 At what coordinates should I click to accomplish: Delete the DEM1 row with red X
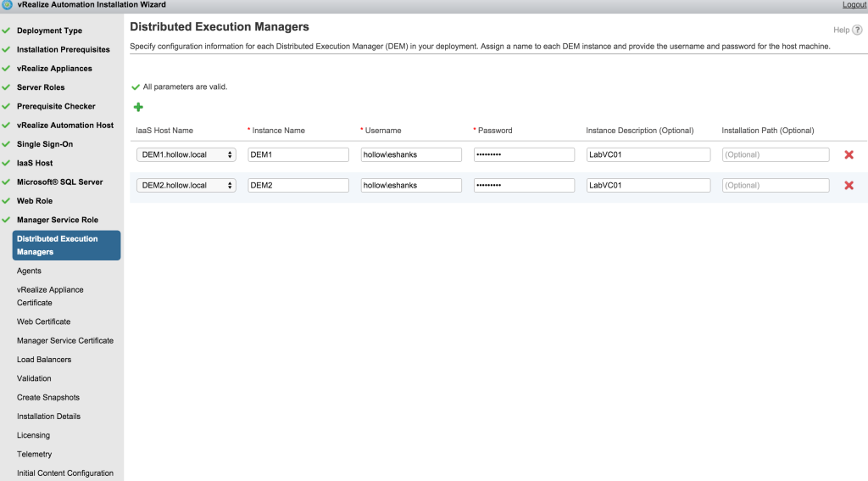coord(849,155)
